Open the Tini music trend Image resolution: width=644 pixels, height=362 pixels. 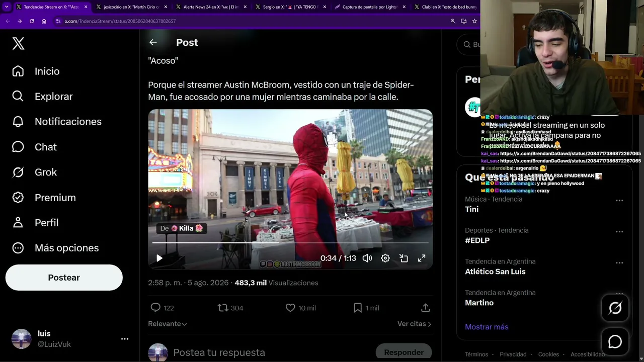pyautogui.click(x=472, y=209)
